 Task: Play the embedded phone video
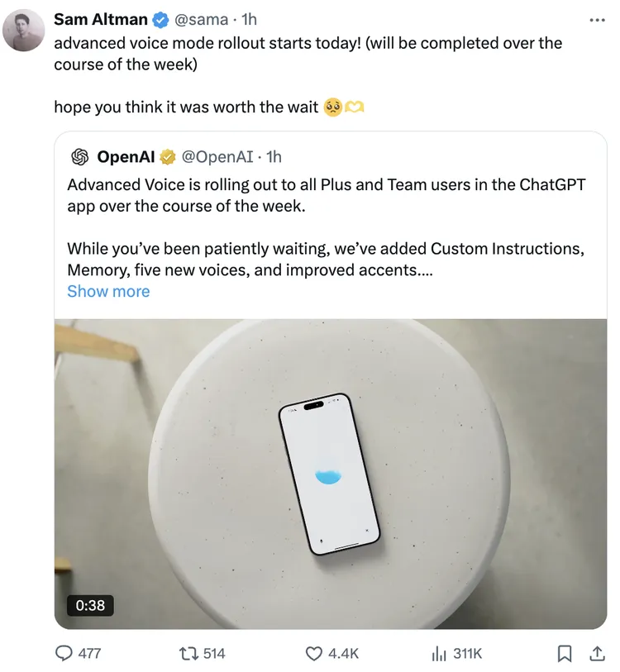point(331,474)
